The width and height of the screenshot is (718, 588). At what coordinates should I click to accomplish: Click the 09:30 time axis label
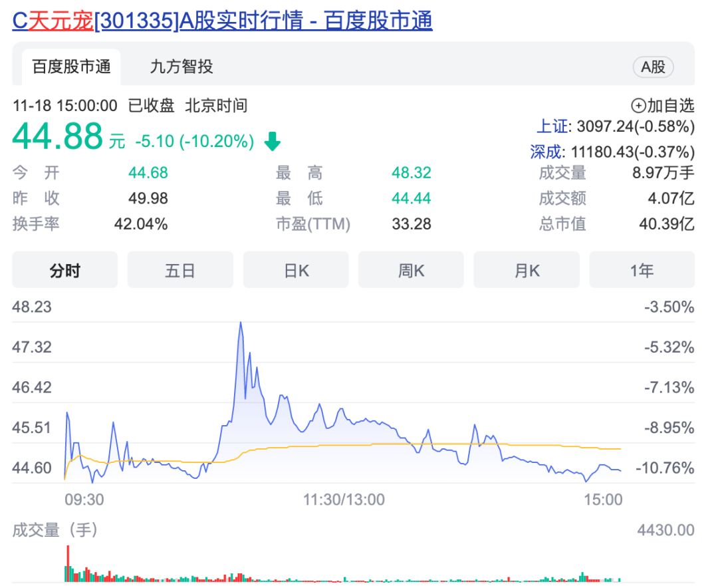point(84,500)
